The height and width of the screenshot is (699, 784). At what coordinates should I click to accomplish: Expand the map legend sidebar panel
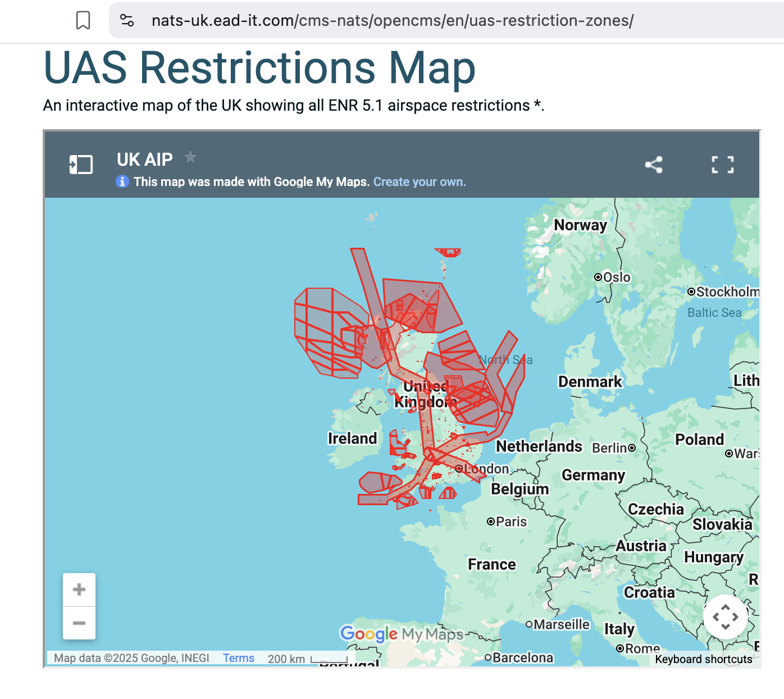click(81, 165)
